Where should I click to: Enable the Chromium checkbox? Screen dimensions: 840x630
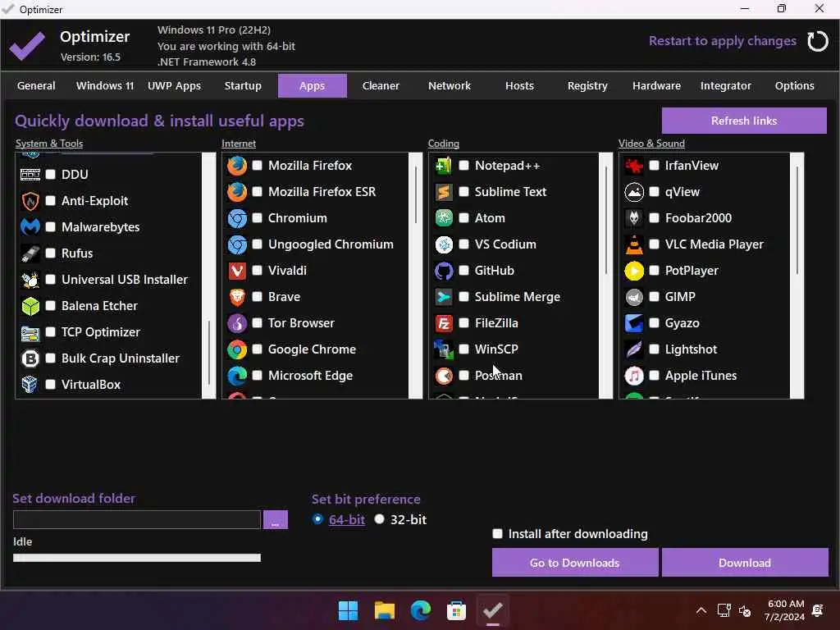pyautogui.click(x=257, y=218)
